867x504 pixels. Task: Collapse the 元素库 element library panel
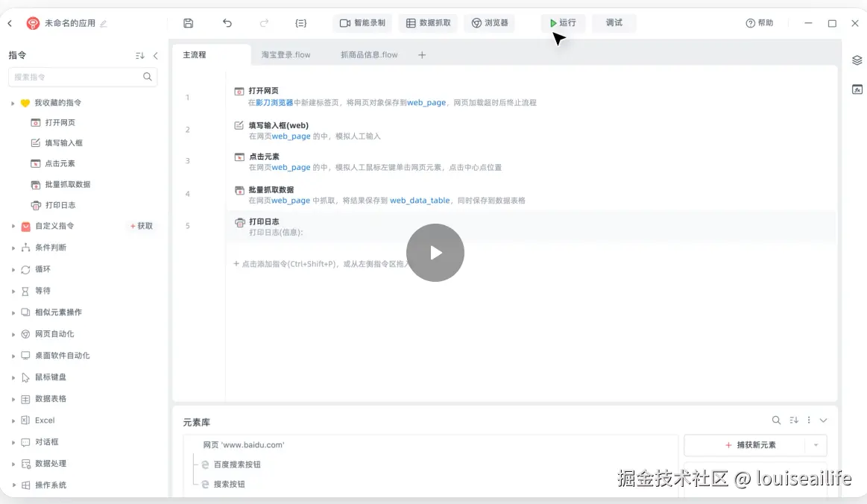[823, 420]
